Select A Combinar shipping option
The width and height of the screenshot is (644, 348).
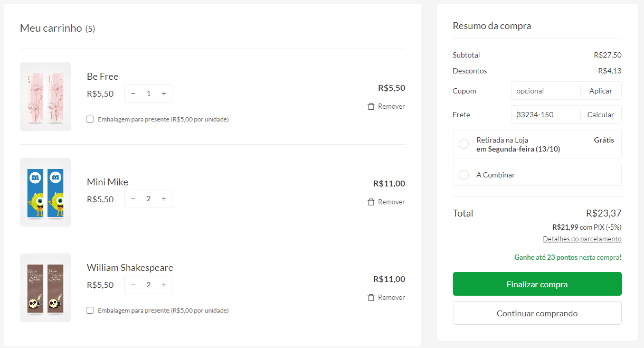tap(463, 175)
